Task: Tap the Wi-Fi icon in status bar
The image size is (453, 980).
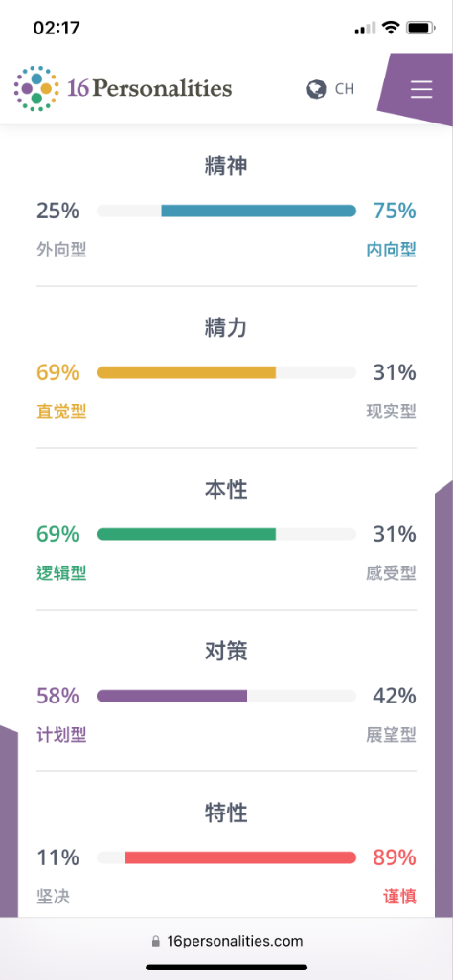Action: coord(391,28)
